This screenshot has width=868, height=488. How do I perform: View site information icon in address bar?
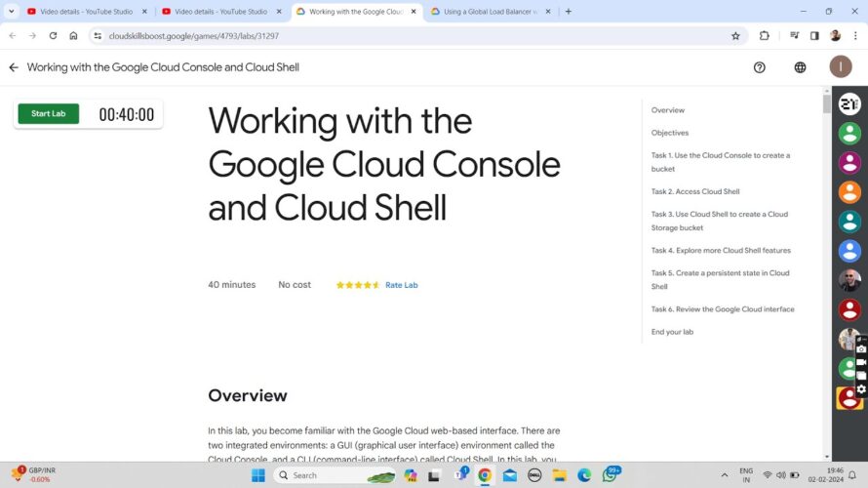click(98, 36)
